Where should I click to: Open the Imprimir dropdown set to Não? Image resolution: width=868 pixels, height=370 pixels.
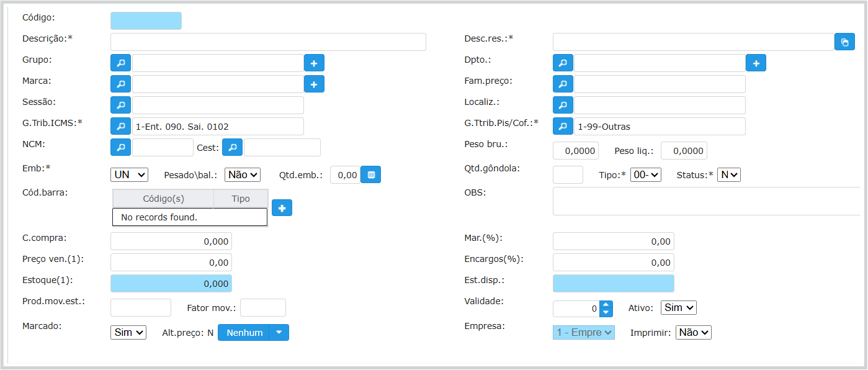[693, 332]
